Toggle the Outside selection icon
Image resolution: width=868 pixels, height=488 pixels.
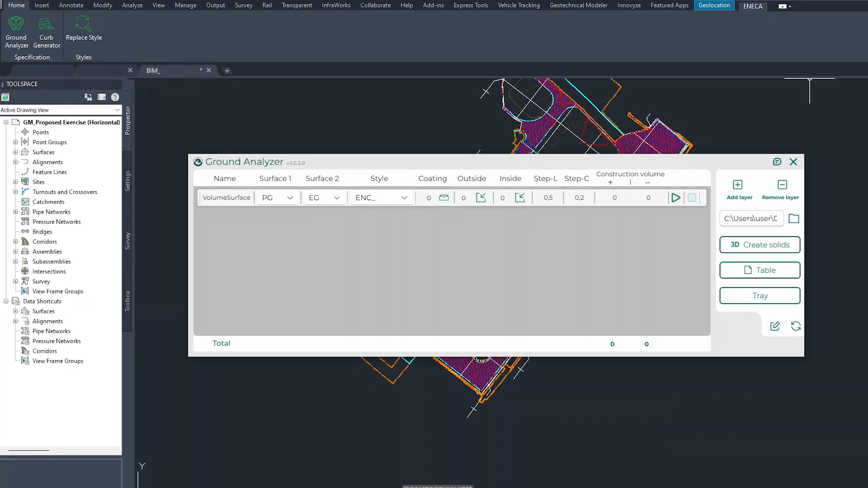pos(481,197)
